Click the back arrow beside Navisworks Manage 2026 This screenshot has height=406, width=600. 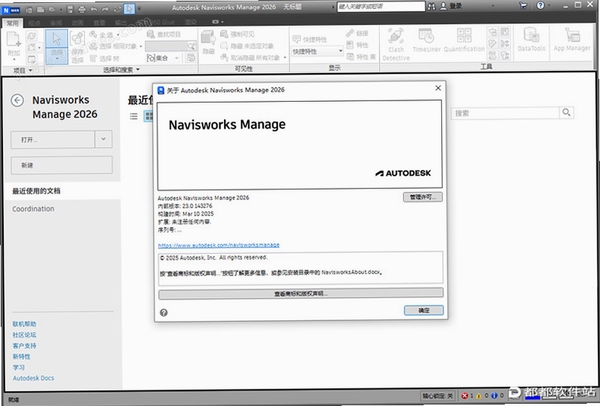point(17,100)
